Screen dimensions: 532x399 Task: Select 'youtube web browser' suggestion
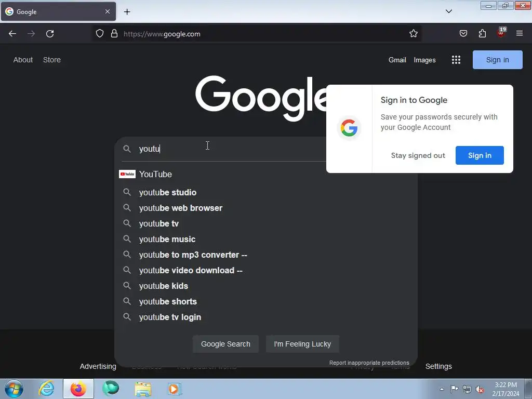pos(265,208)
